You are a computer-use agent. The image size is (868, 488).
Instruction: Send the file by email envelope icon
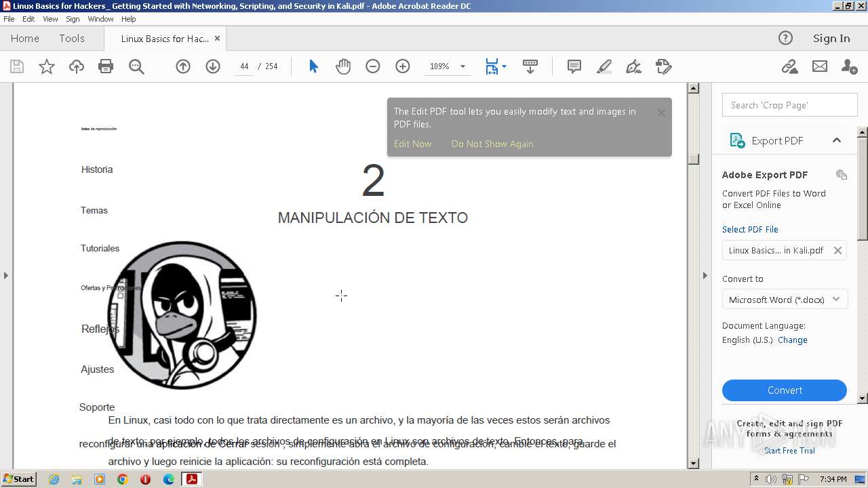820,66
